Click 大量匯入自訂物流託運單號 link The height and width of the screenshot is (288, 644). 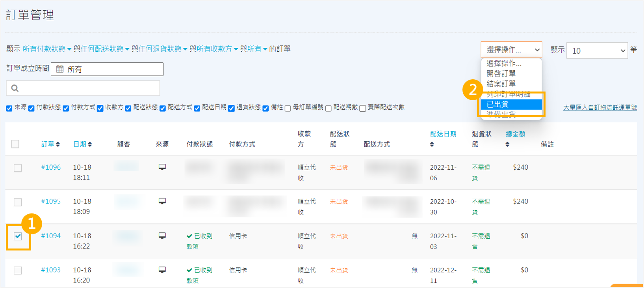599,107
